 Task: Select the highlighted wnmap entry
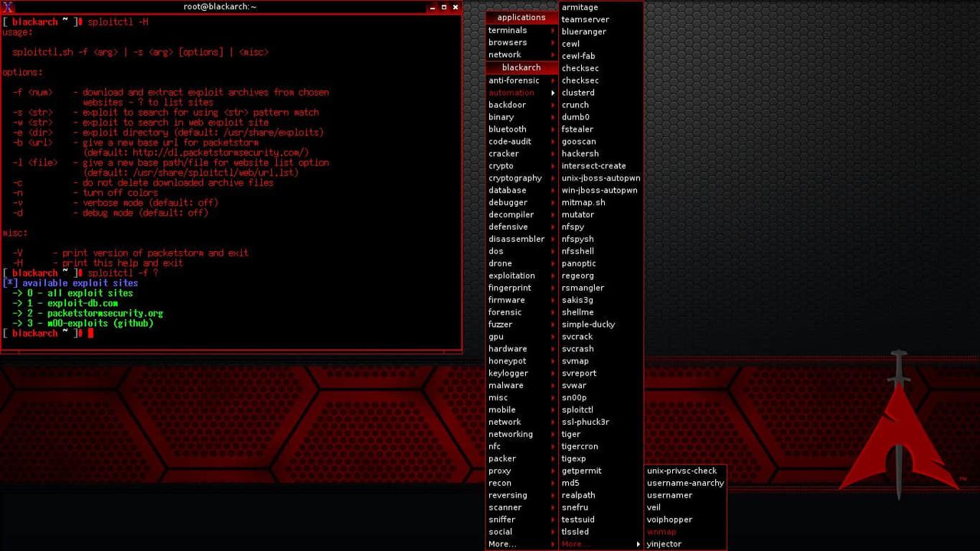[661, 532]
